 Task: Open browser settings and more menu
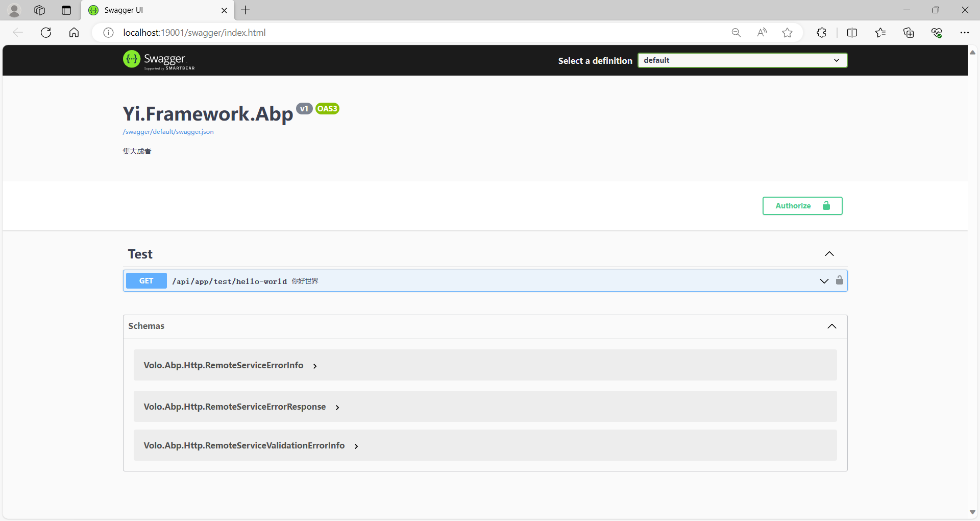pyautogui.click(x=964, y=33)
